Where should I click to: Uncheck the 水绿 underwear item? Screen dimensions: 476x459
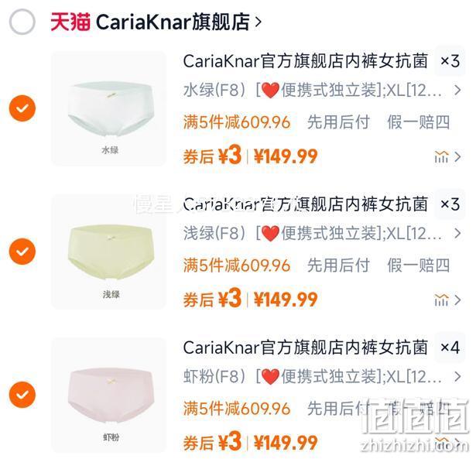pyautogui.click(x=22, y=108)
